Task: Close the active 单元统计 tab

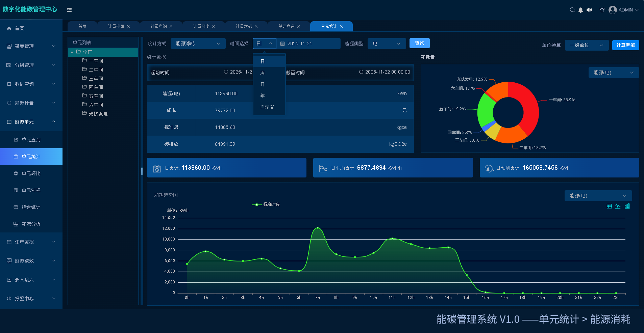Action: [x=341, y=26]
